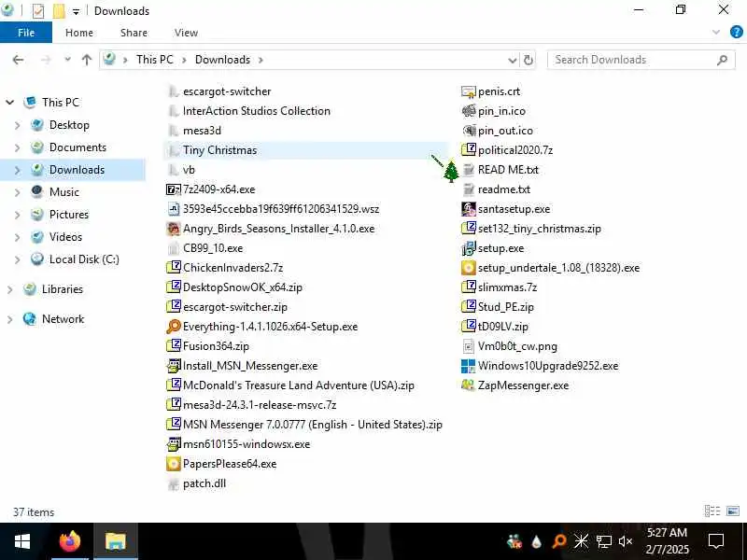Click the santasetup.exe icon
The image size is (747, 560).
469,209
